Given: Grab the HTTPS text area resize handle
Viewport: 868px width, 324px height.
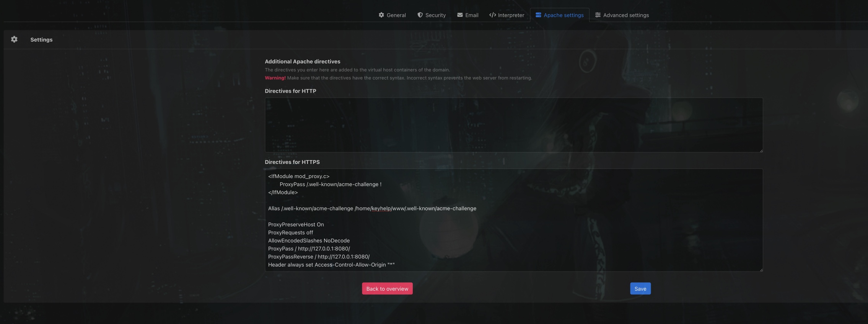Looking at the screenshot, I should [x=761, y=270].
